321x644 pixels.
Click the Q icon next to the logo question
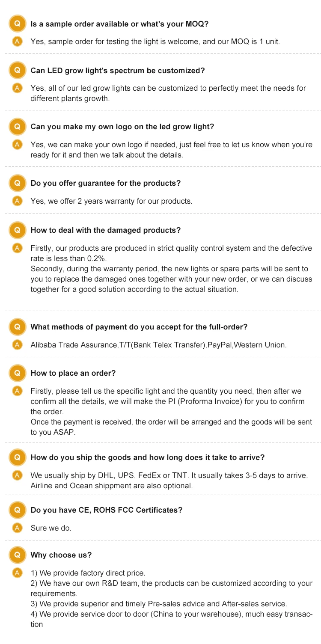[x=17, y=127]
